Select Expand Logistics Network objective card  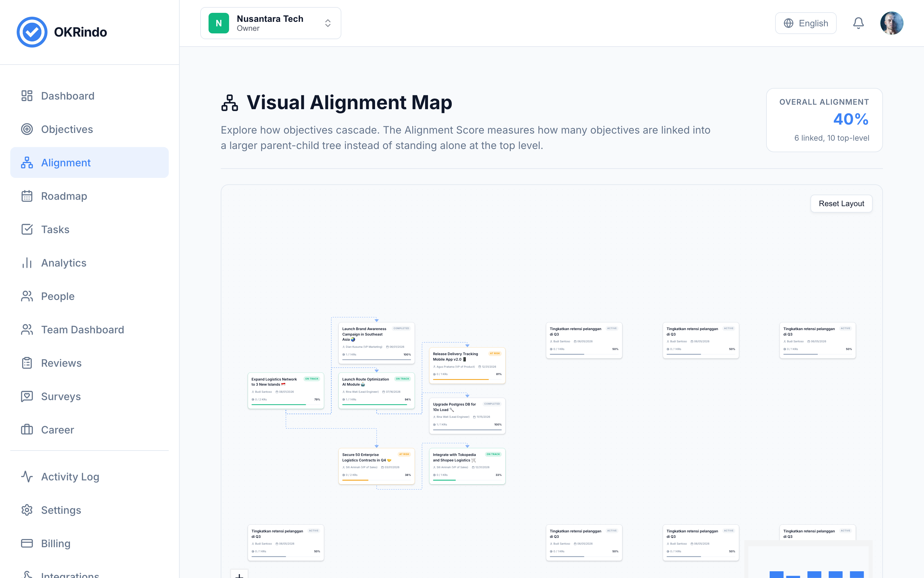click(x=286, y=391)
